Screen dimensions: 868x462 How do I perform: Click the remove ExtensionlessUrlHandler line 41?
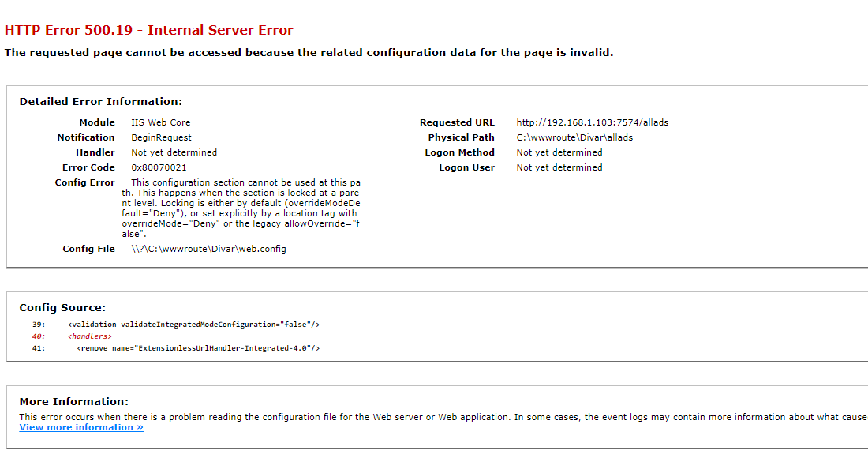pyautogui.click(x=198, y=348)
